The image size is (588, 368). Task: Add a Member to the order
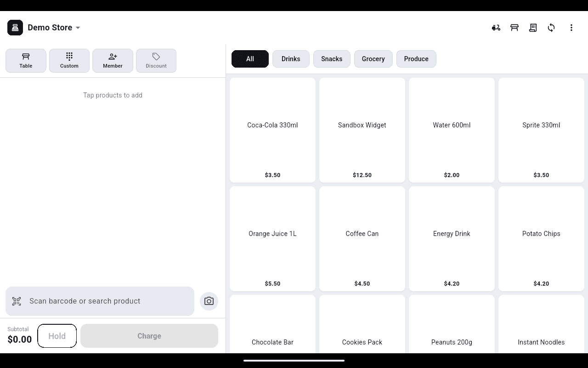coord(113,61)
